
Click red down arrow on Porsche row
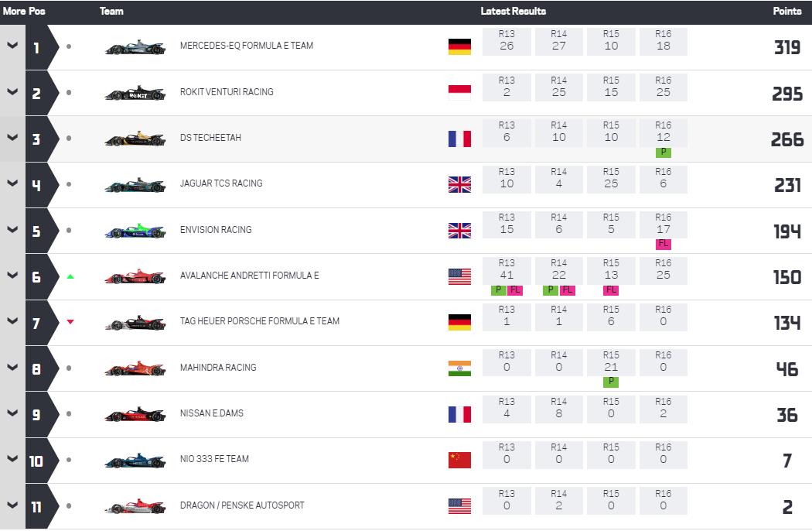70,322
